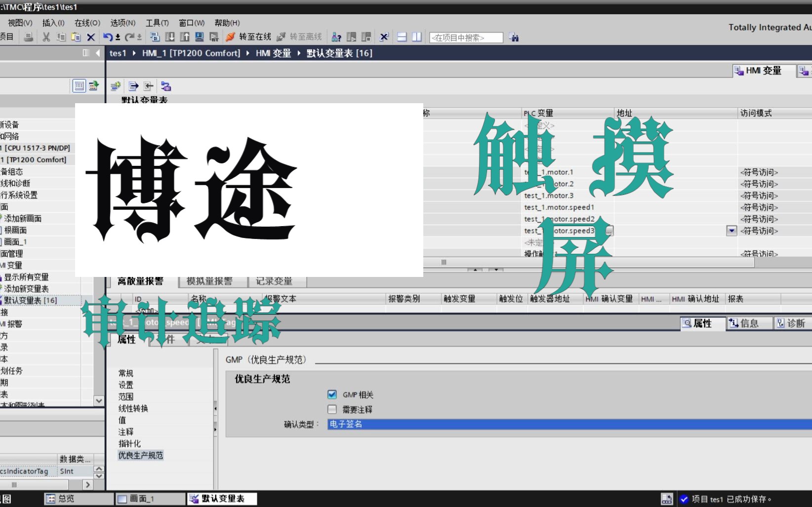Open the 窗口(W) menu
This screenshot has width=812, height=507.
point(192,23)
